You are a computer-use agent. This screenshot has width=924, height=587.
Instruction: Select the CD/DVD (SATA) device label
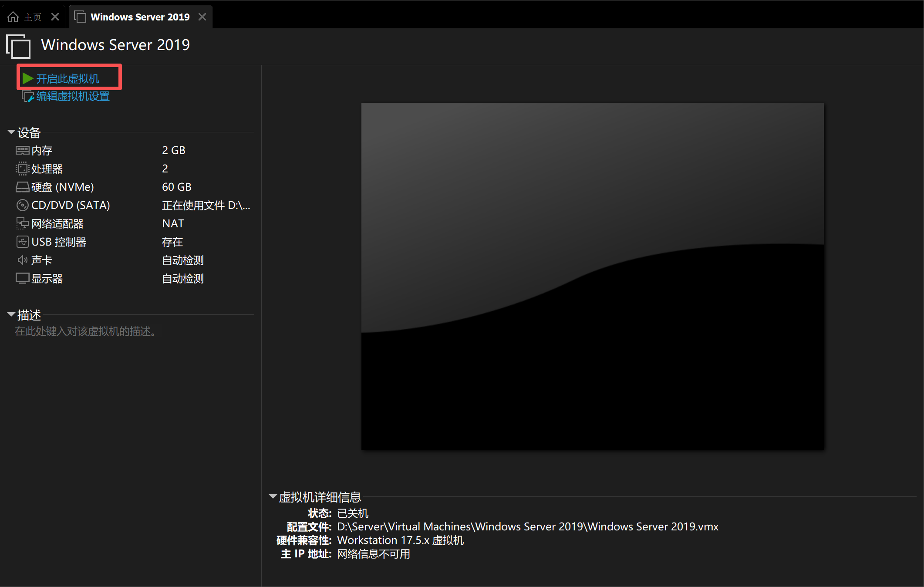71,206
